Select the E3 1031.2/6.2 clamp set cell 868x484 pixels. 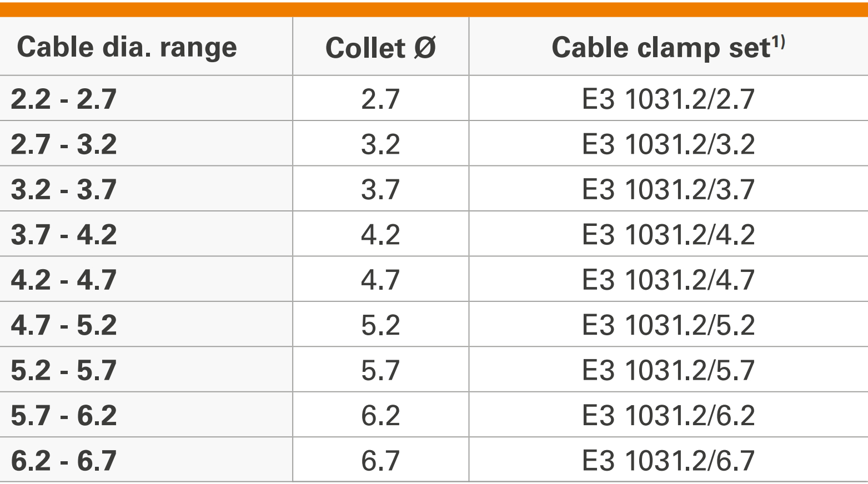click(668, 415)
